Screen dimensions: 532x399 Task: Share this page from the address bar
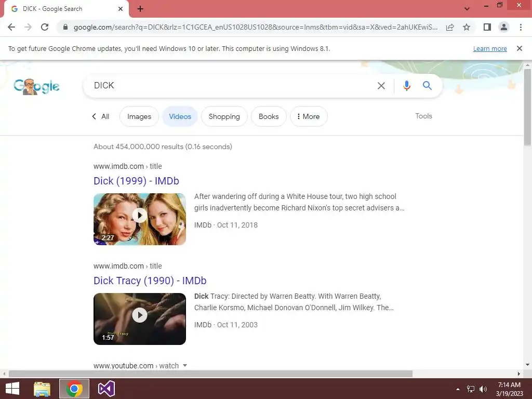[450, 27]
